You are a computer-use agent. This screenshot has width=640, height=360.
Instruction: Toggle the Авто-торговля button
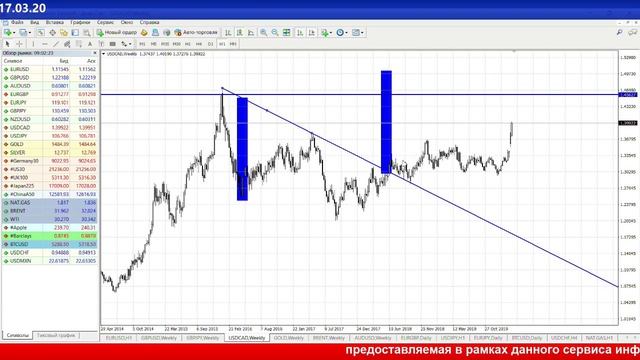pyautogui.click(x=196, y=32)
